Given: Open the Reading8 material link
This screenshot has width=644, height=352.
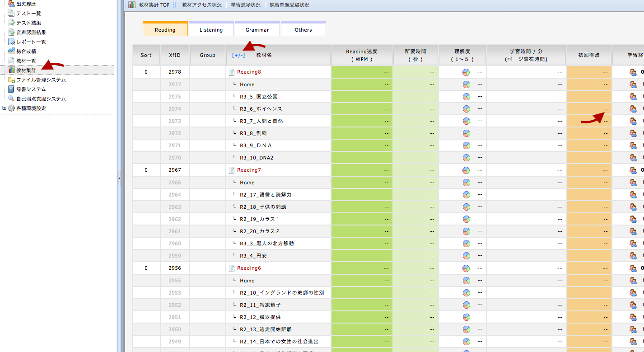Looking at the screenshot, I should coord(249,72).
